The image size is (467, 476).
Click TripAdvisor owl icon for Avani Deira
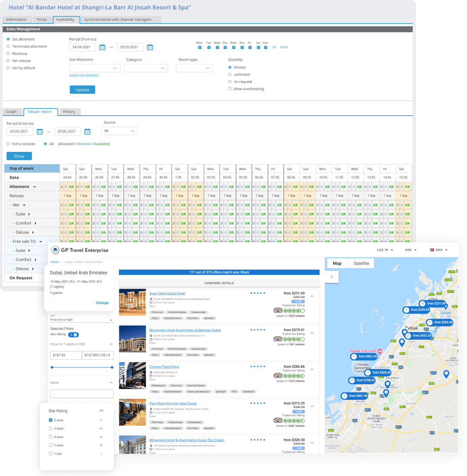278,311
